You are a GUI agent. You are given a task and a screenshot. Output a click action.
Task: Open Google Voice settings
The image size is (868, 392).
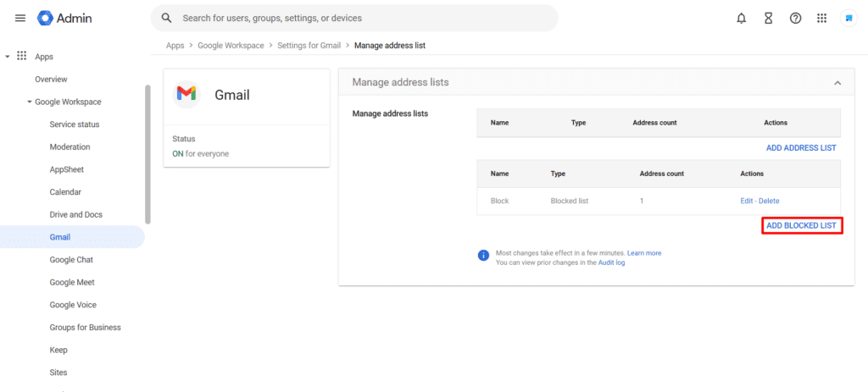click(x=73, y=305)
